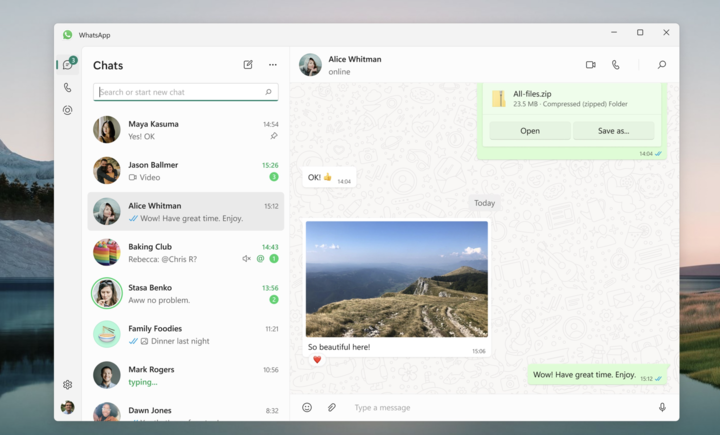The width and height of the screenshot is (720, 435).
Task: Open the mountain landscape photo
Action: tap(396, 279)
